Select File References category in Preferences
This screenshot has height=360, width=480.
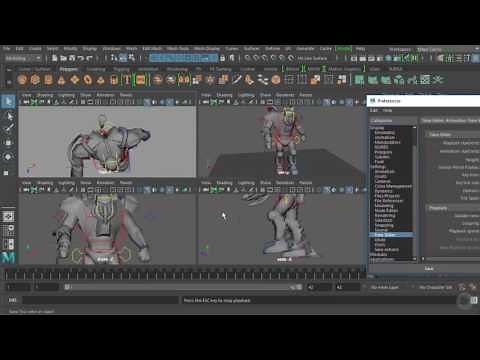[389, 201]
